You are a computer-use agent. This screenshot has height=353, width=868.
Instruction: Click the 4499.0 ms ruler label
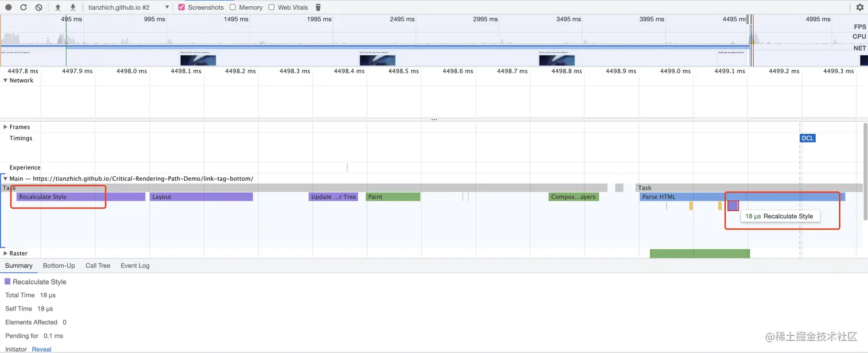coord(675,71)
